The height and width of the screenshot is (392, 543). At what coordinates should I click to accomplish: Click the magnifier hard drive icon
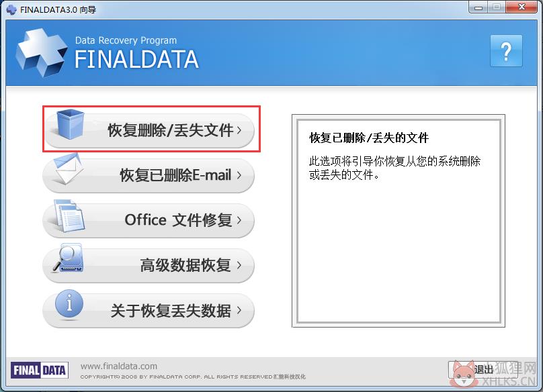[69, 258]
